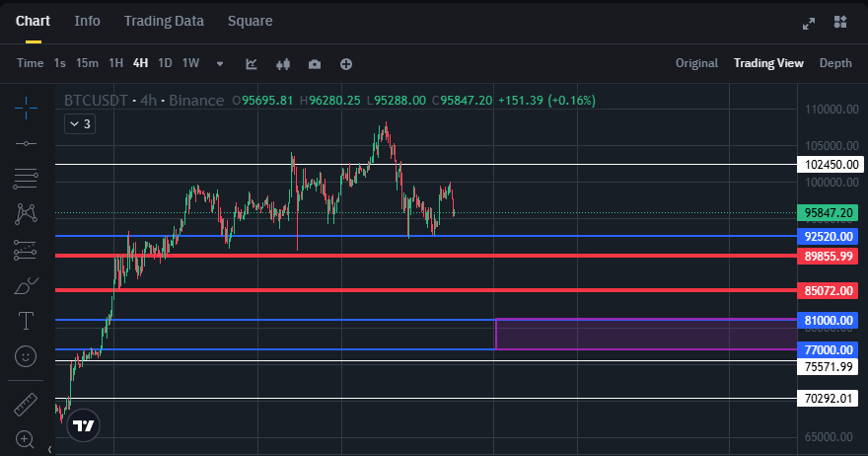Select the 89855.99 red line label

click(x=828, y=256)
